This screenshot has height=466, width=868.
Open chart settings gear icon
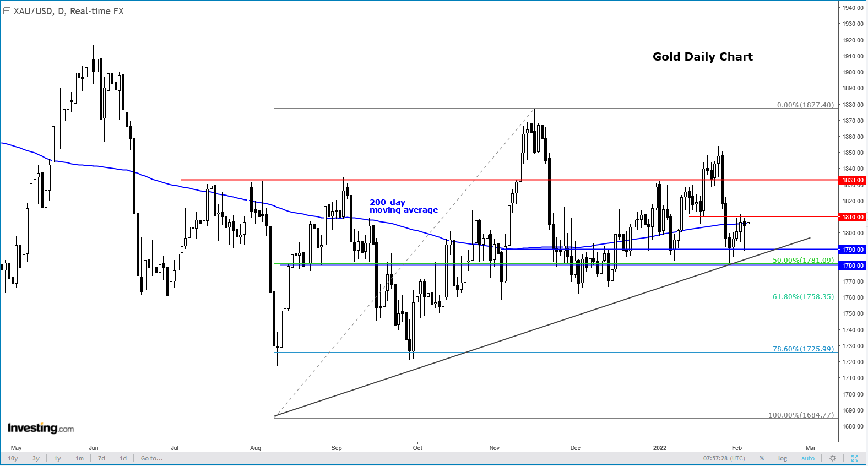coord(833,458)
